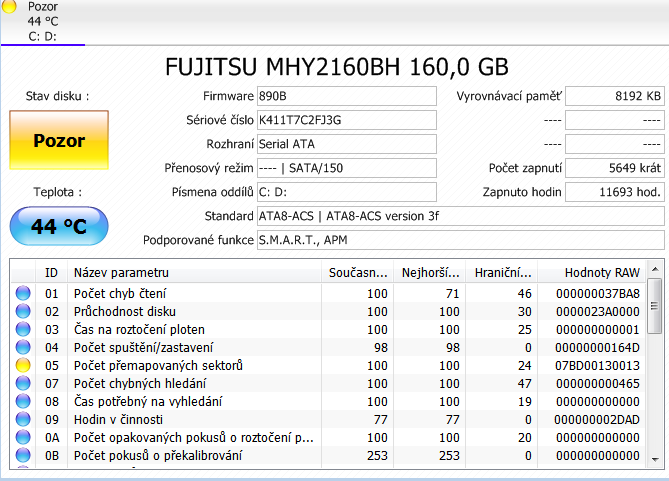Screen dimensions: 669x481
Task: Sort by the Nejhorší... column header
Action: coord(430,273)
